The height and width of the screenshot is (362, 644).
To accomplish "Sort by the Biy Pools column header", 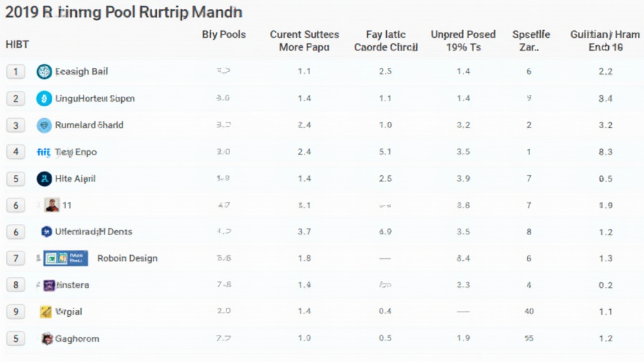I will click(x=224, y=35).
